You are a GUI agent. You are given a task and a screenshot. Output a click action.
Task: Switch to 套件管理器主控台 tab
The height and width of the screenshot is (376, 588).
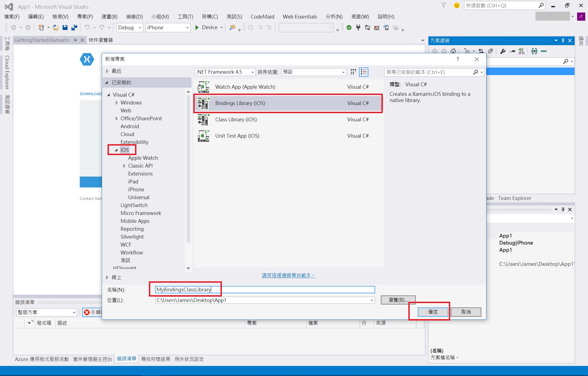[x=93, y=359]
